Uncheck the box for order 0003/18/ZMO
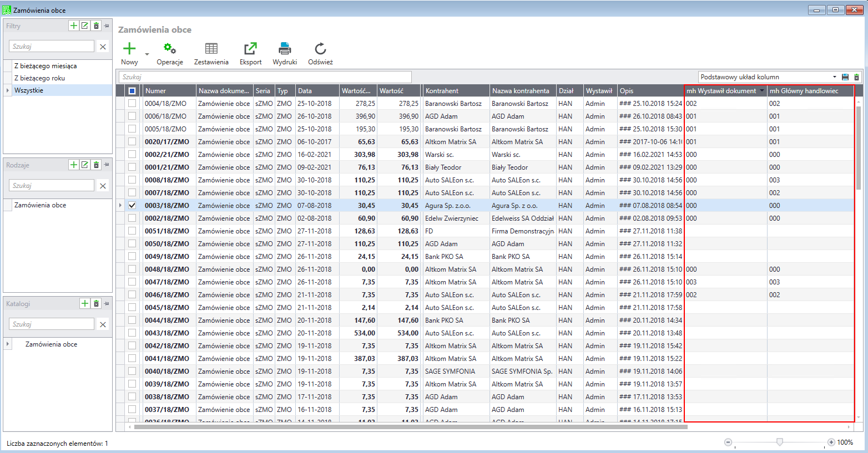 pyautogui.click(x=132, y=205)
